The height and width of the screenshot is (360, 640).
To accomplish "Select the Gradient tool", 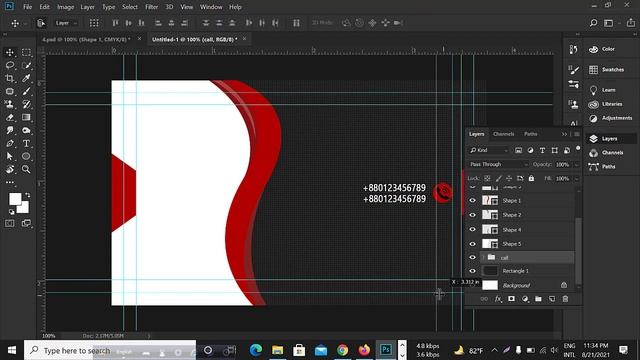I will 26,118.
